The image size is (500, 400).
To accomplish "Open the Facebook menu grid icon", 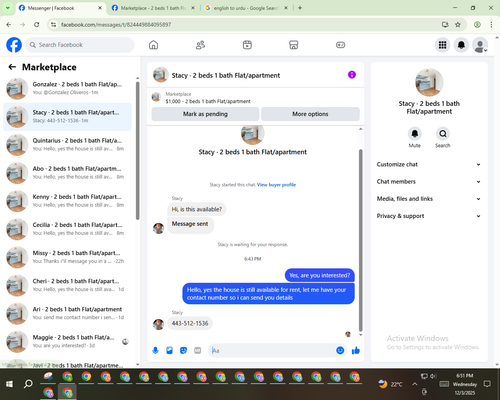I will click(442, 45).
